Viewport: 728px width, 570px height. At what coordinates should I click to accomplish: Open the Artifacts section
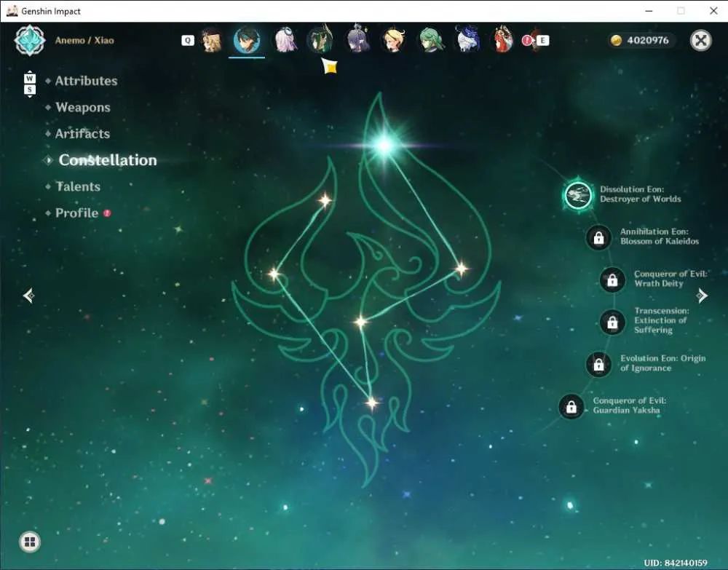(x=83, y=134)
